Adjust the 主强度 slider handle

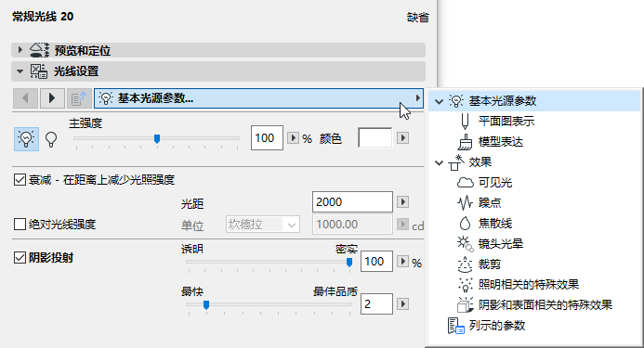point(157,138)
